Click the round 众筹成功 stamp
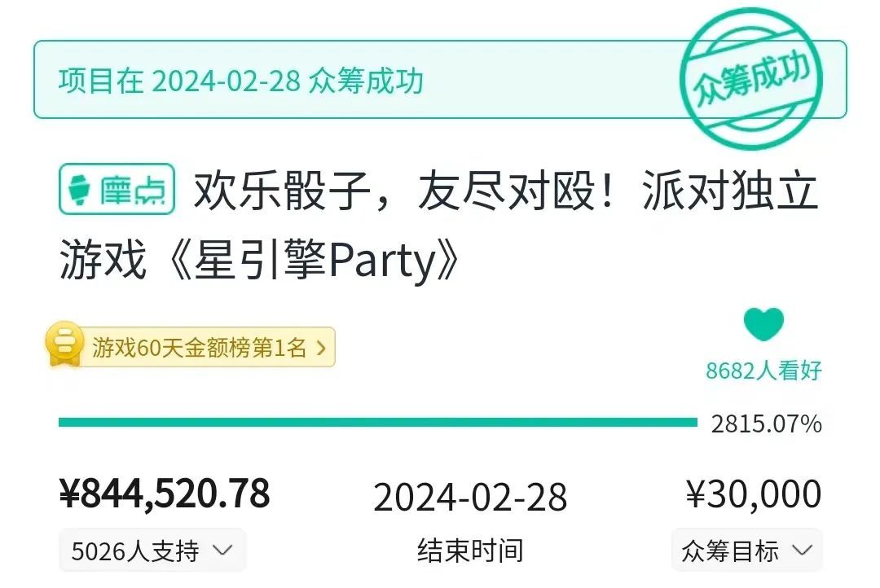 pyautogui.click(x=751, y=81)
